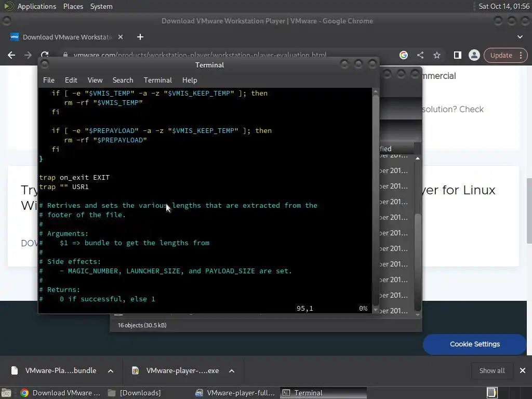Click the site lock icon in address bar
The height and width of the screenshot is (399, 532).
pyautogui.click(x=65, y=55)
